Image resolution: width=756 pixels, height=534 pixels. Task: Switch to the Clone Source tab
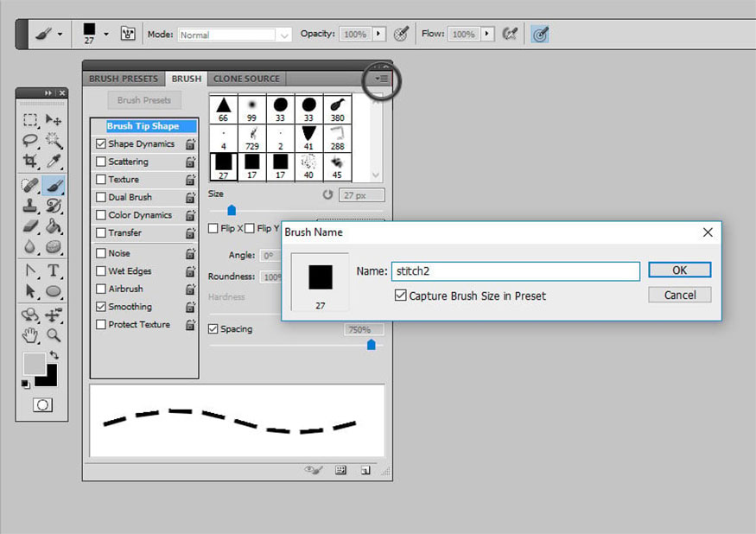coord(246,79)
